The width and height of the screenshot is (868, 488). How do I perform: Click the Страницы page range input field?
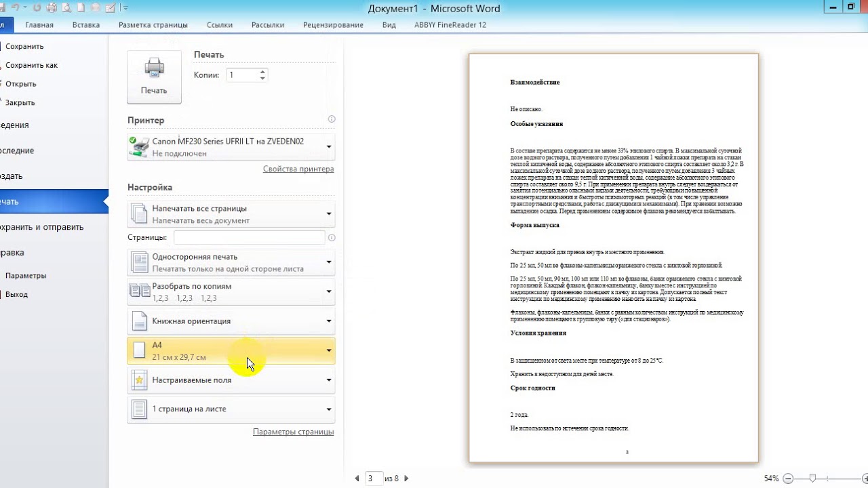(249, 237)
